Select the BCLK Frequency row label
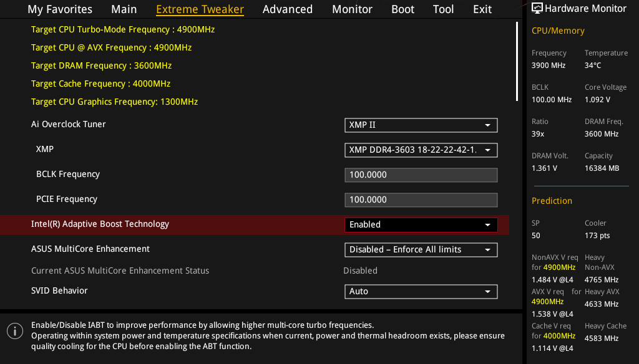Image resolution: width=639 pixels, height=364 pixels. [x=68, y=175]
